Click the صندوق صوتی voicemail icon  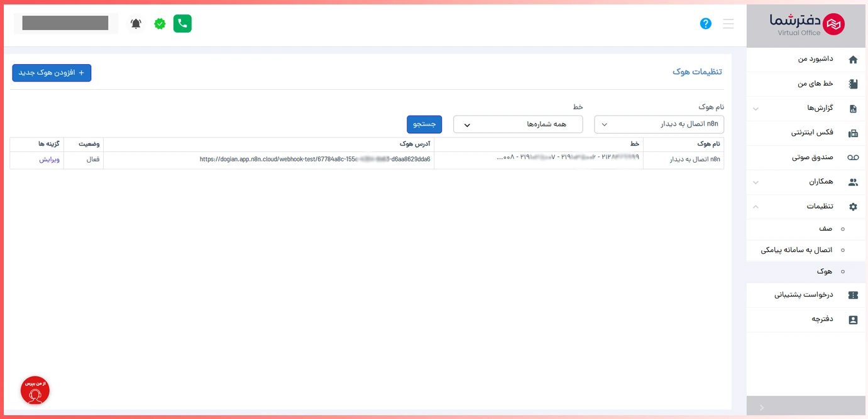pyautogui.click(x=853, y=158)
